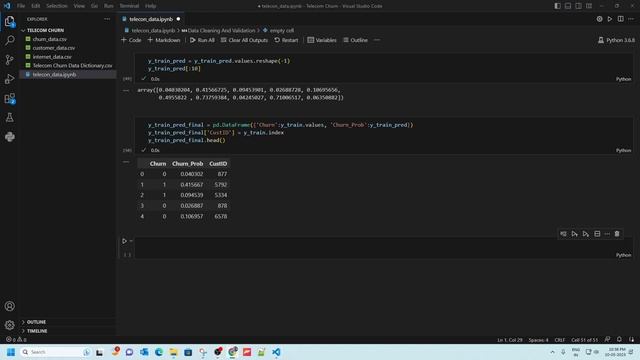Execute above cells in cell toolbar
The width and height of the screenshot is (640, 360).
[575, 234]
